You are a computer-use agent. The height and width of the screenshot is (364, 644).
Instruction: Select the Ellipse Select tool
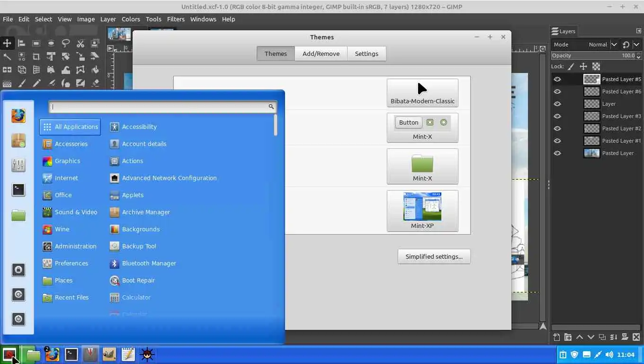(x=51, y=43)
